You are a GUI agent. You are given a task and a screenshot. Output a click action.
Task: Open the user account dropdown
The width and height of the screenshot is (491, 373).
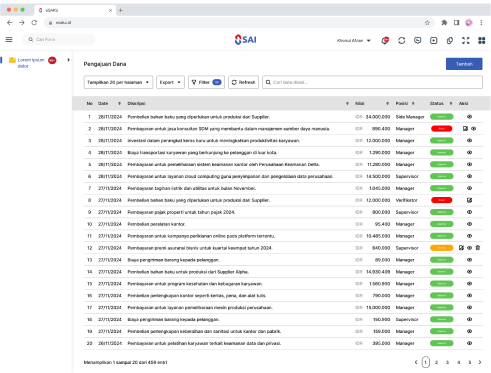coord(354,40)
